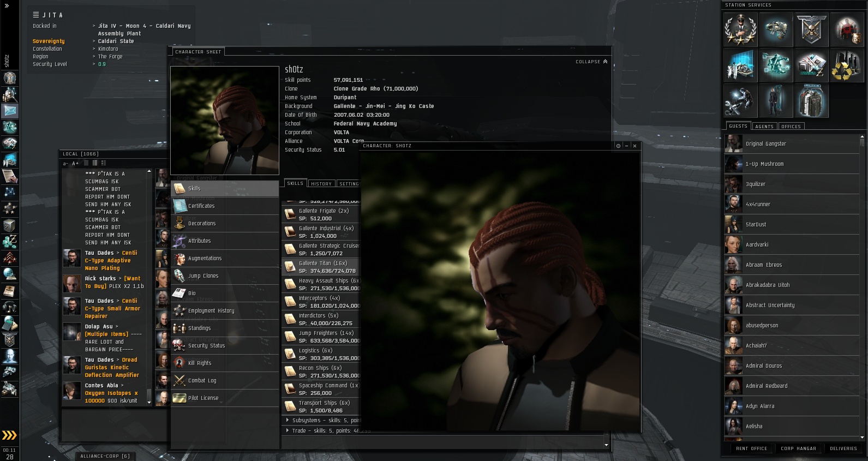868x461 pixels.
Task: Open the character portrait icon in the Neocom
Action: [x=10, y=78]
